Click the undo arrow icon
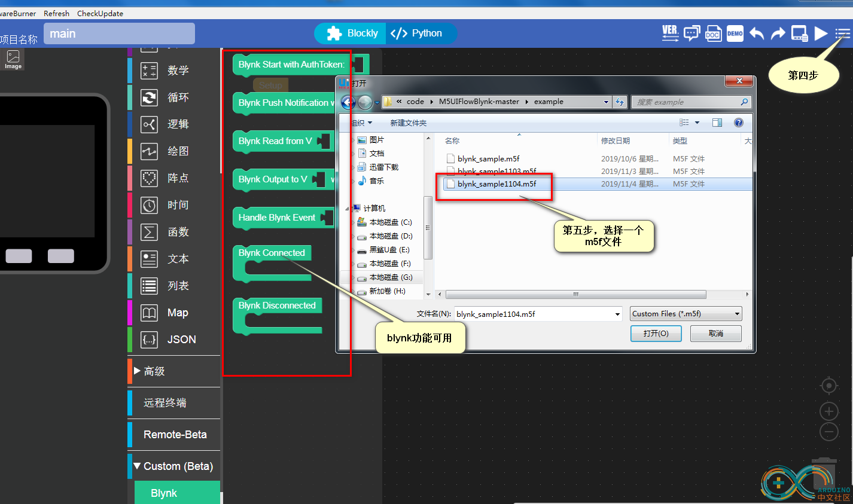Image resolution: width=853 pixels, height=504 pixels. [757, 33]
